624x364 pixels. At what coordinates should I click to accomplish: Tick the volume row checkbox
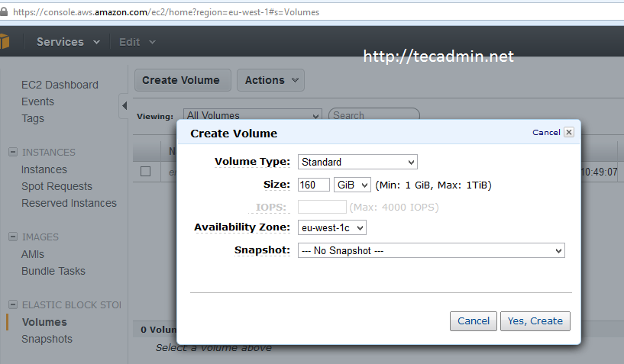point(146,172)
